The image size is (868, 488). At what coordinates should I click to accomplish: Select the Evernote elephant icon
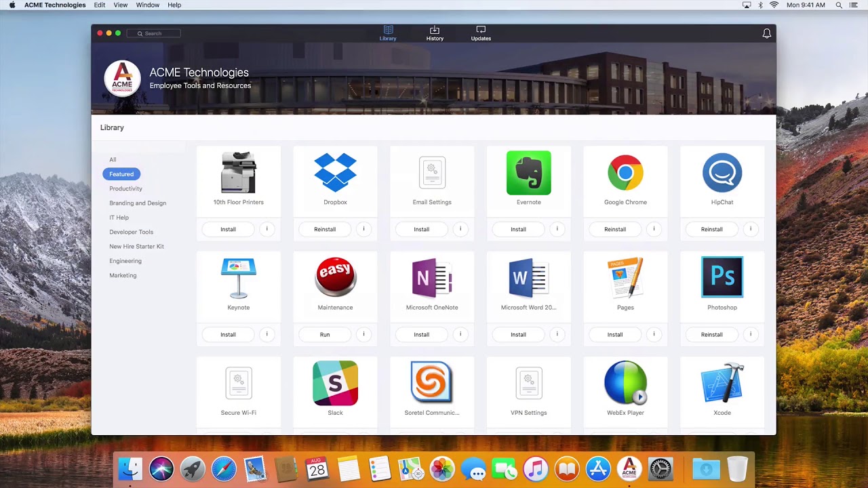click(x=529, y=173)
